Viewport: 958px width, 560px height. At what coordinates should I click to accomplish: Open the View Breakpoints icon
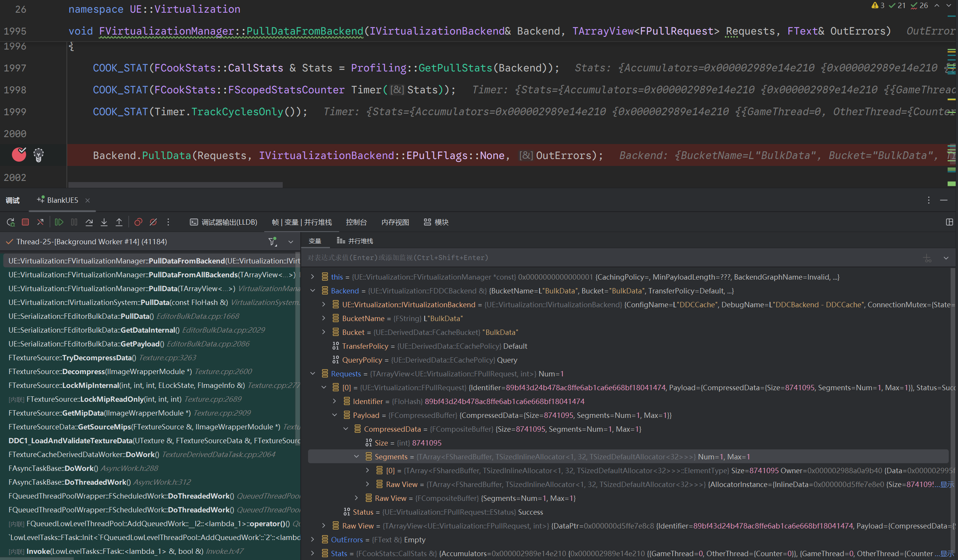[138, 222]
